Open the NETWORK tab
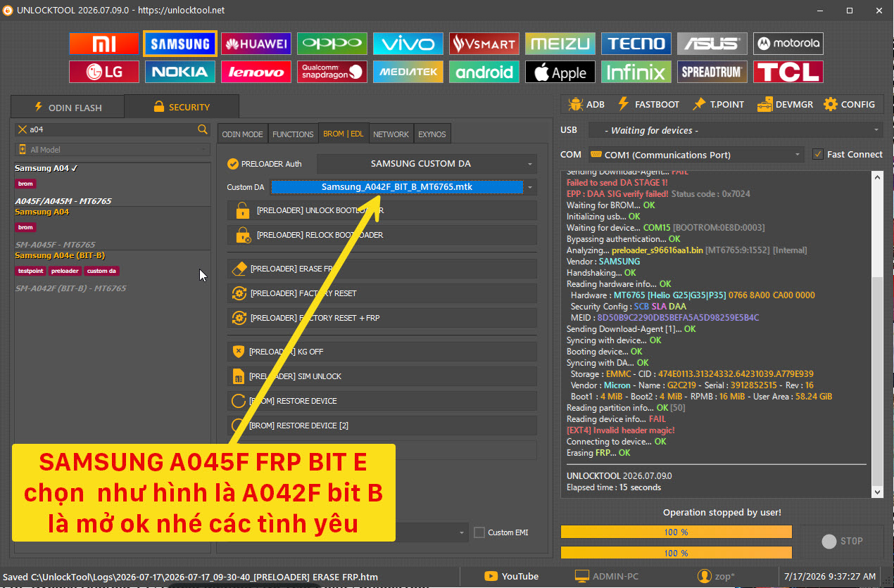The image size is (894, 588). click(391, 134)
